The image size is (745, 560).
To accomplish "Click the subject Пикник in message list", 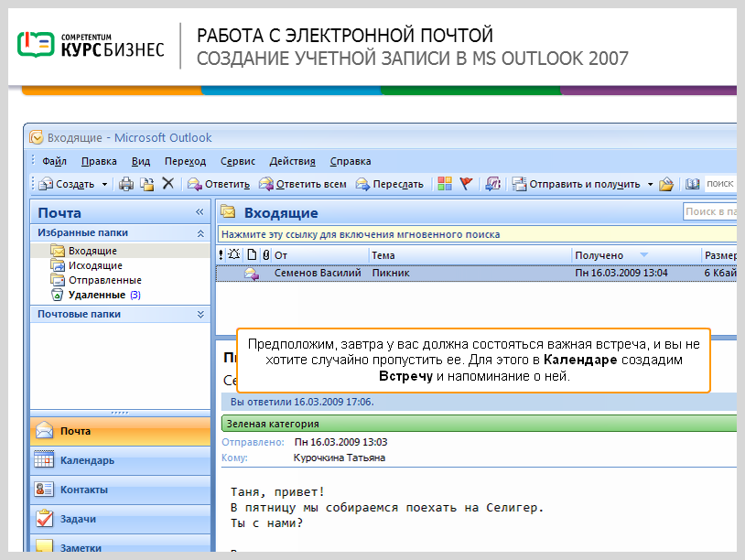I will point(391,273).
